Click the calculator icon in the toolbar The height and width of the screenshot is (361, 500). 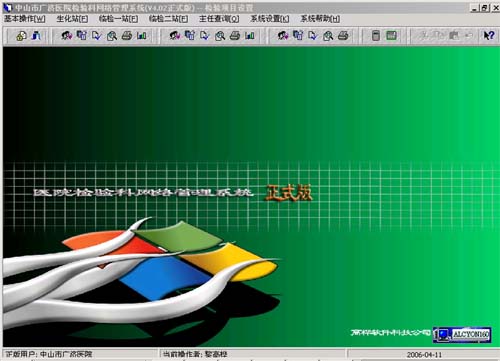coord(376,36)
